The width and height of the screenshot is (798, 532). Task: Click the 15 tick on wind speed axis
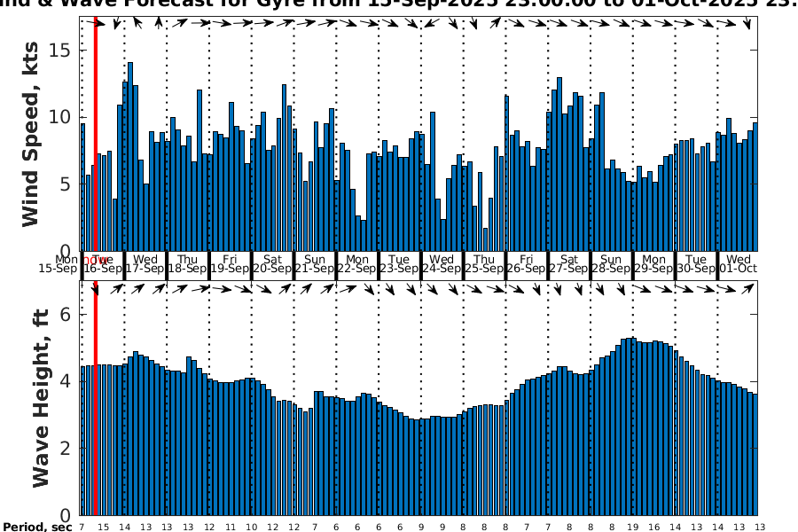click(x=60, y=51)
